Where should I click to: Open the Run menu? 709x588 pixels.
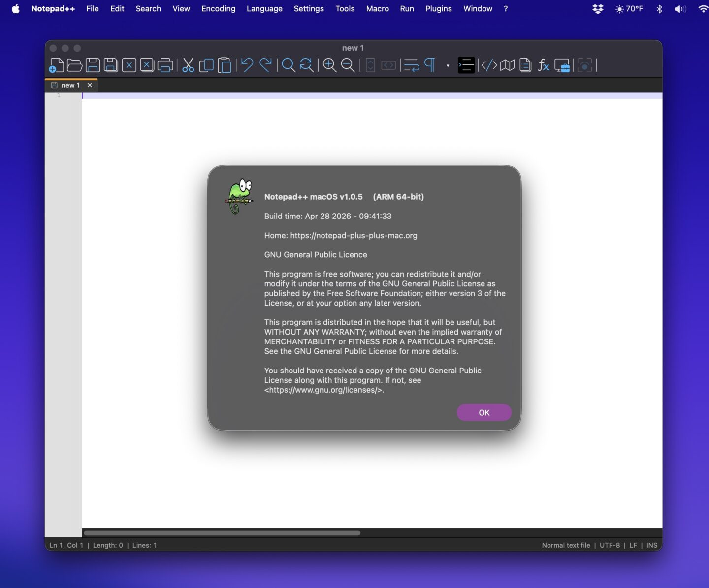pos(407,9)
